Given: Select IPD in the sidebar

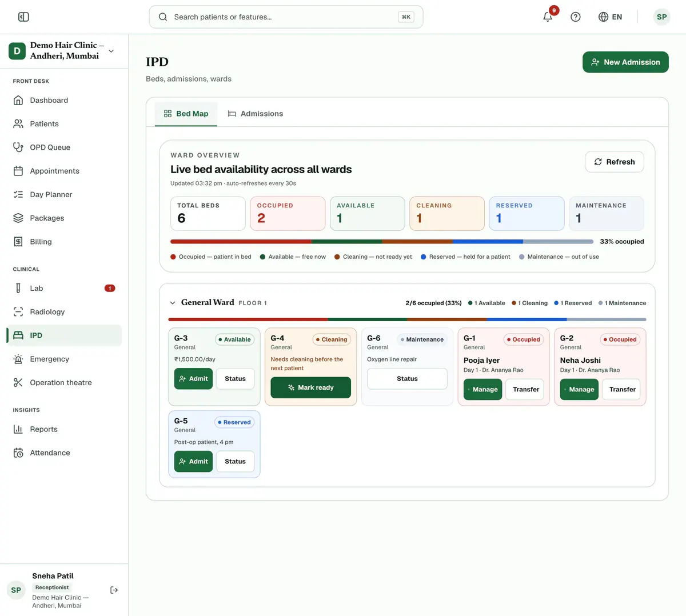Looking at the screenshot, I should (x=64, y=335).
